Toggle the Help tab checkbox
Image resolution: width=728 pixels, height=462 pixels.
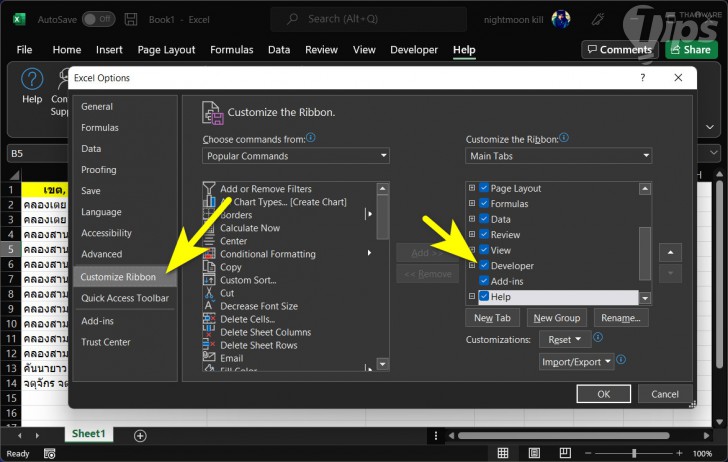[484, 296]
